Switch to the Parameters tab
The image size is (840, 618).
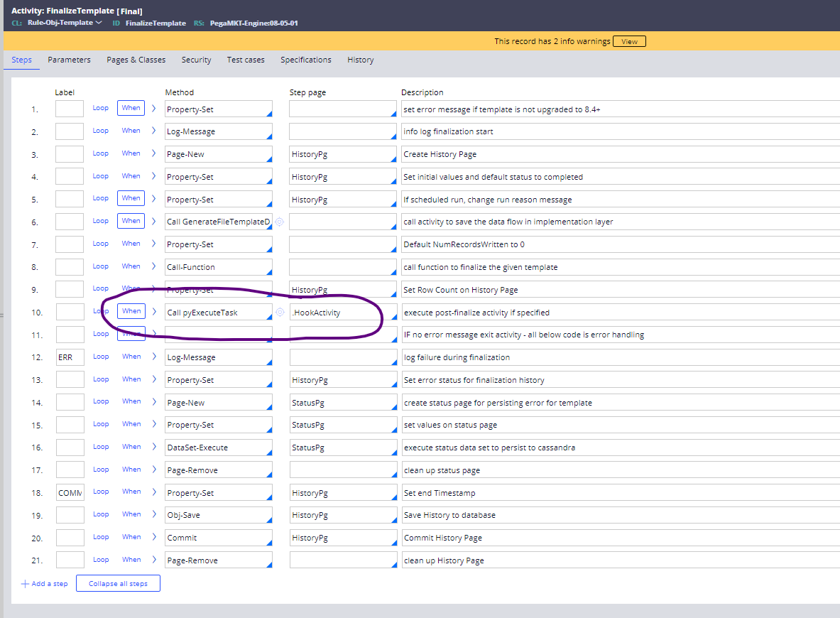coord(69,60)
